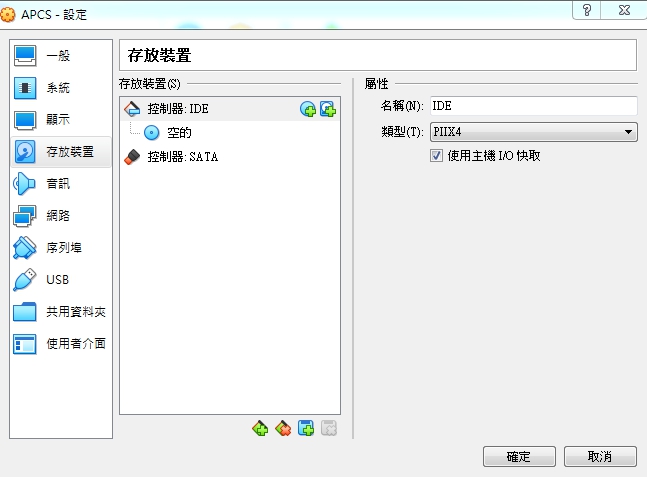The image size is (647, 477).
Task: Switch to the 一般 (General) category
Action: 58,56
